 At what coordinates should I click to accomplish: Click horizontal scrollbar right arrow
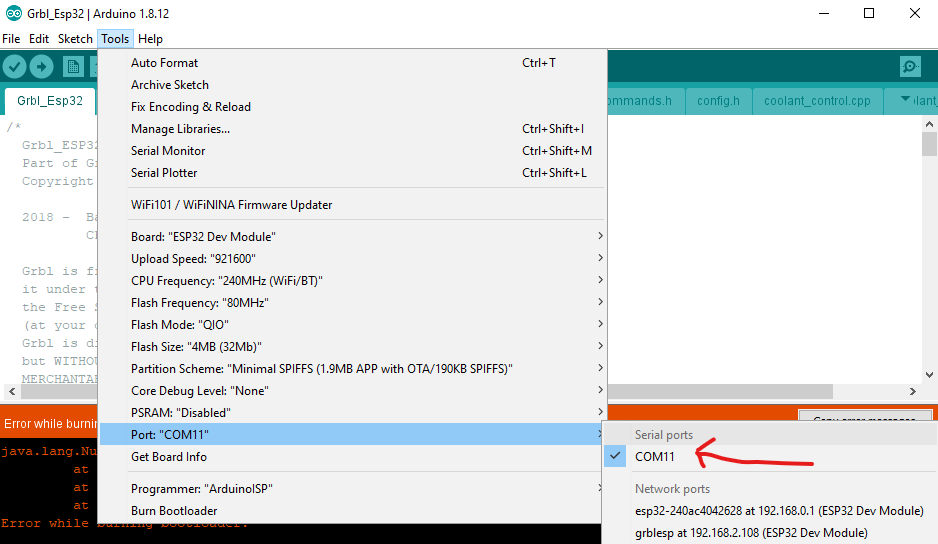pyautogui.click(x=912, y=391)
